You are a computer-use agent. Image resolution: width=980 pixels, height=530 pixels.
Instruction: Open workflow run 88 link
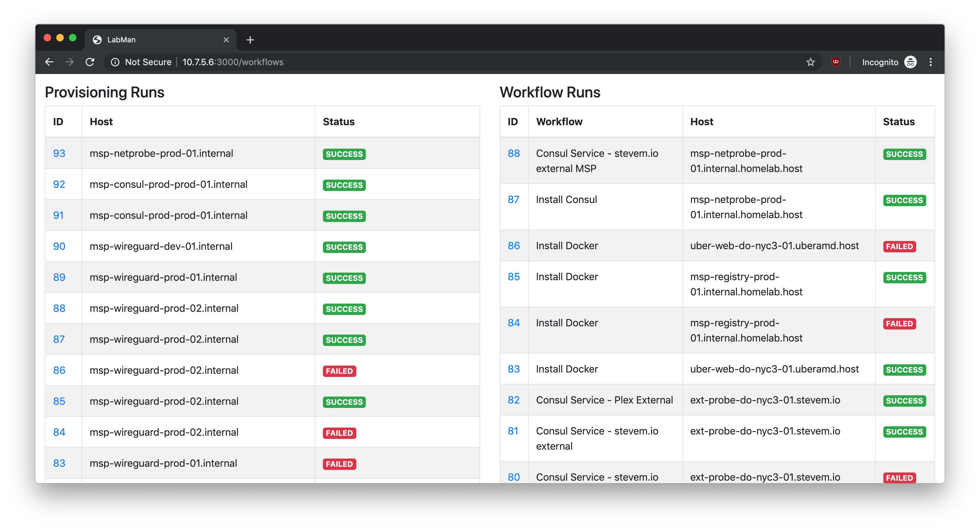514,153
